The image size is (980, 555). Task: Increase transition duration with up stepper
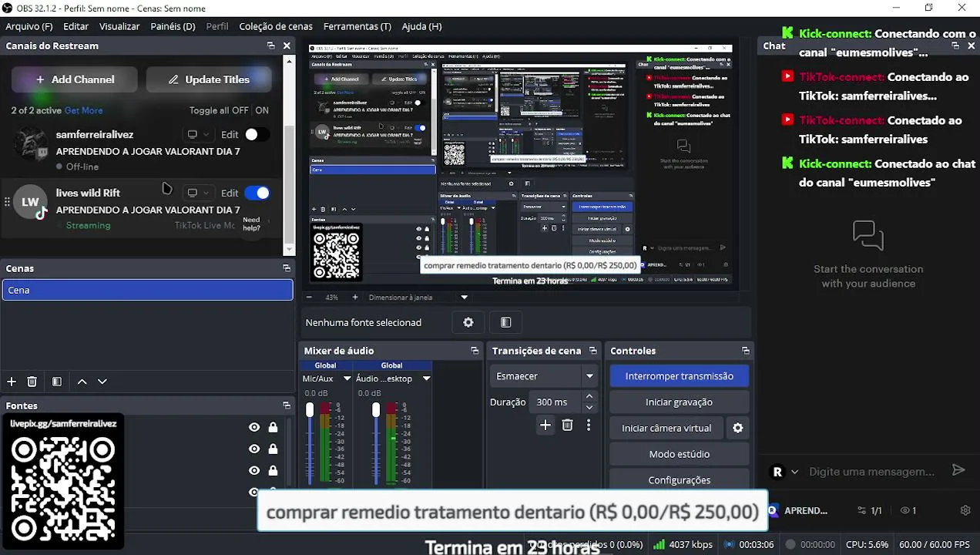point(589,396)
